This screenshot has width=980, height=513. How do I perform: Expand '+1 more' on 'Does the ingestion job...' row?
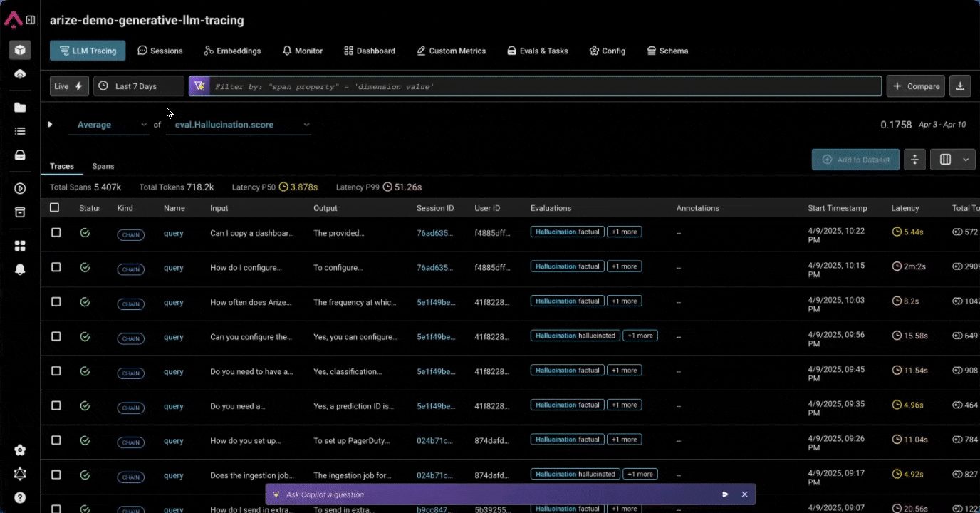tap(640, 474)
